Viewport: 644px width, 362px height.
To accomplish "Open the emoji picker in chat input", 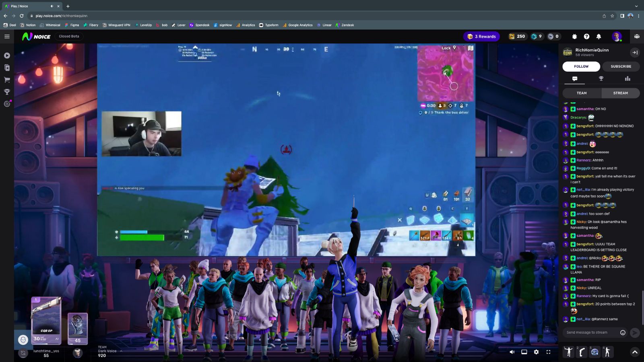I will [x=622, y=333].
